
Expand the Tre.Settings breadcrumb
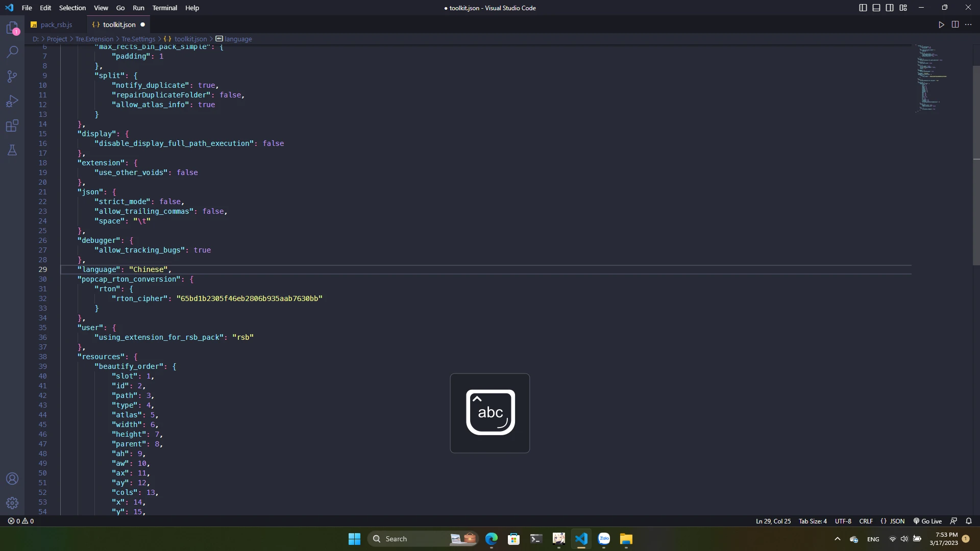click(138, 39)
